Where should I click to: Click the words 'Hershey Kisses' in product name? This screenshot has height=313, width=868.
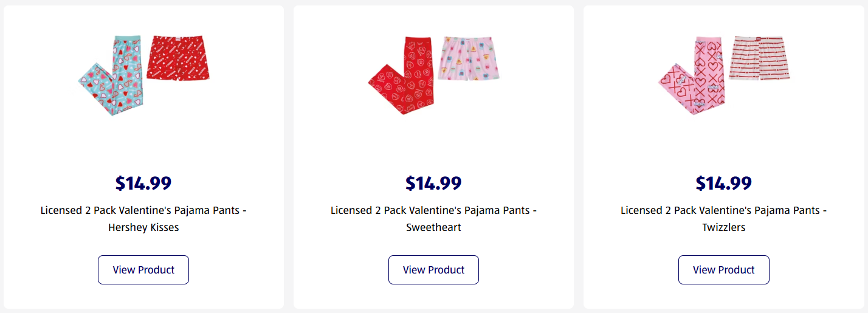coord(143,228)
